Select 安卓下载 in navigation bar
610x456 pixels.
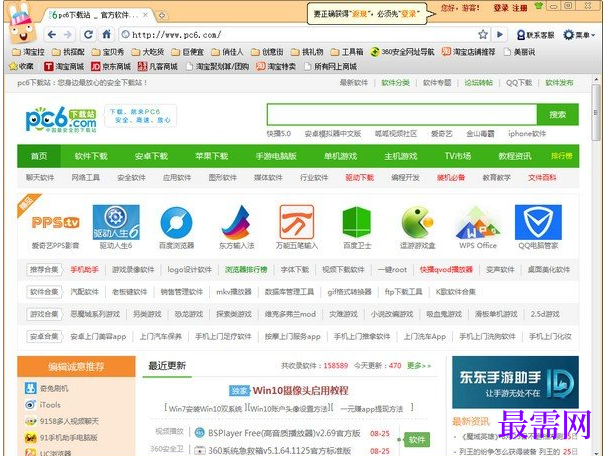pos(151,156)
